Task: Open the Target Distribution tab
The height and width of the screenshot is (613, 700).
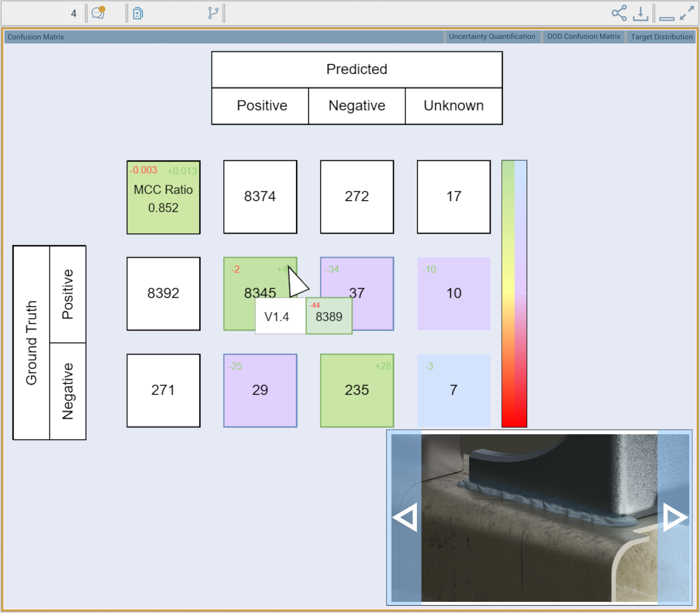Action: (661, 37)
